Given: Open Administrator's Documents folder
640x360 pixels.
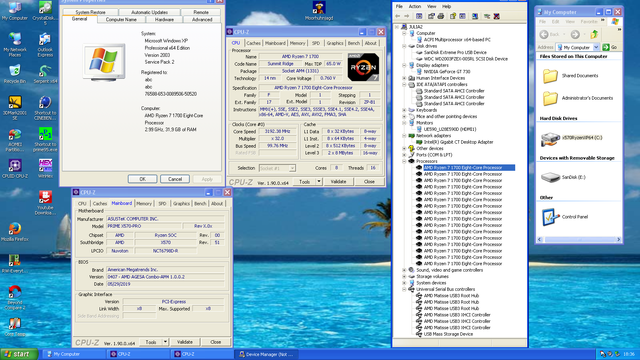Looking at the screenshot, I should (x=578, y=98).
